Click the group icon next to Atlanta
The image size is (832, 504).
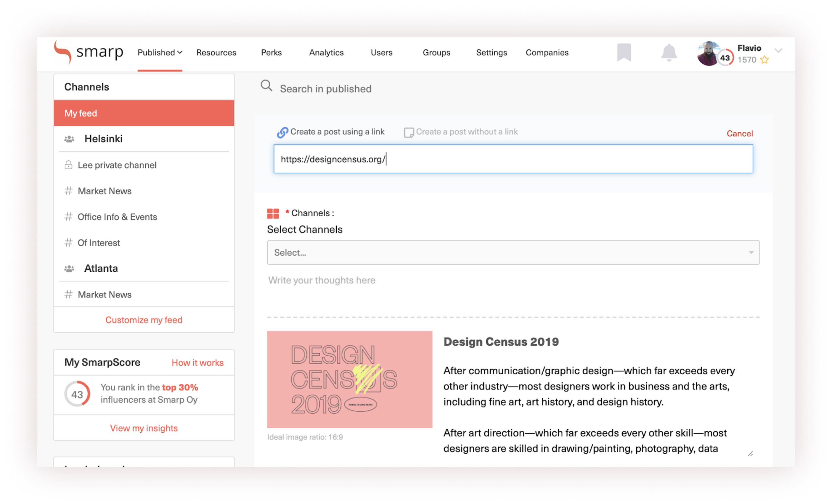pos(69,268)
